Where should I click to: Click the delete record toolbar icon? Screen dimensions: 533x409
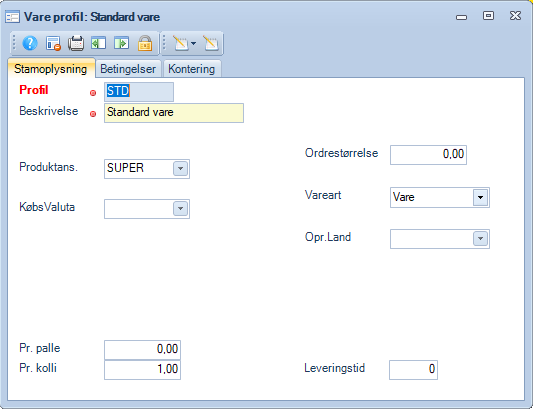53,43
